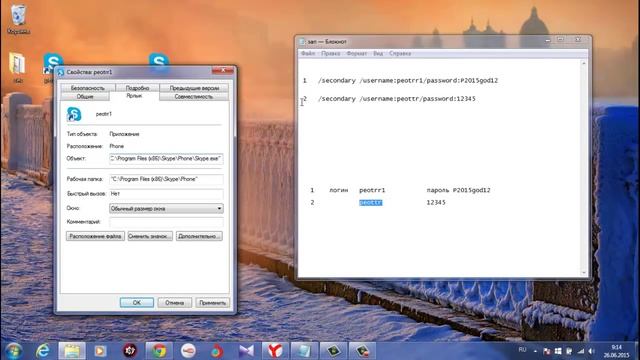
Task: Click the Skype icon beside peotrr1 in Properties
Action: 74,114
